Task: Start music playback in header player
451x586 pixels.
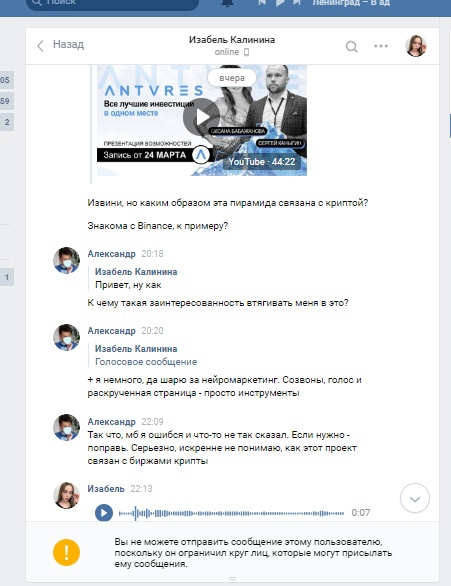Action: coord(280,2)
